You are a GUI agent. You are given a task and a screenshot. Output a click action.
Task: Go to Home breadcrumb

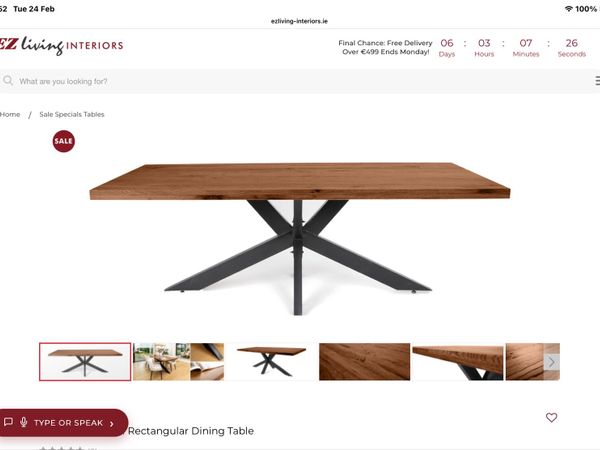tap(10, 114)
